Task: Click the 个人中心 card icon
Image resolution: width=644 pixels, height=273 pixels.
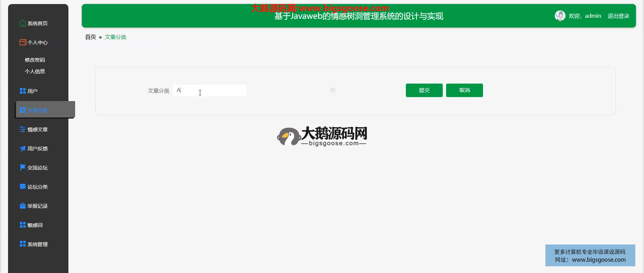Action: (22, 42)
